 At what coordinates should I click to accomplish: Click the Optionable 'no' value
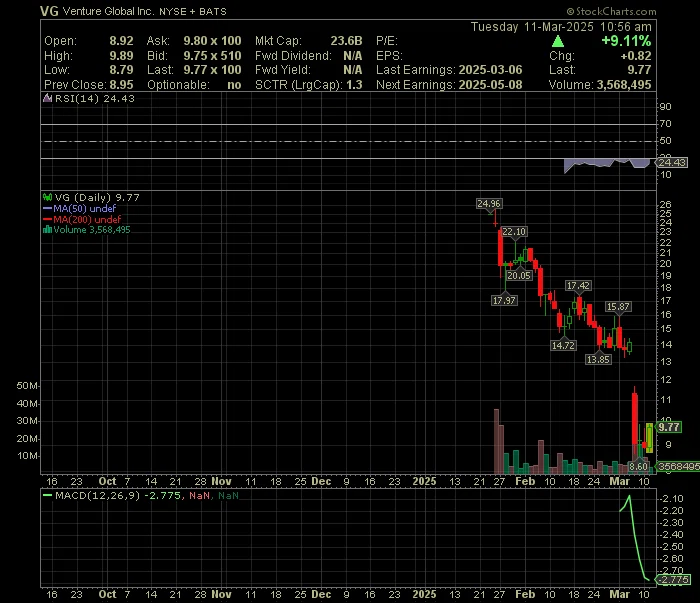pos(234,85)
